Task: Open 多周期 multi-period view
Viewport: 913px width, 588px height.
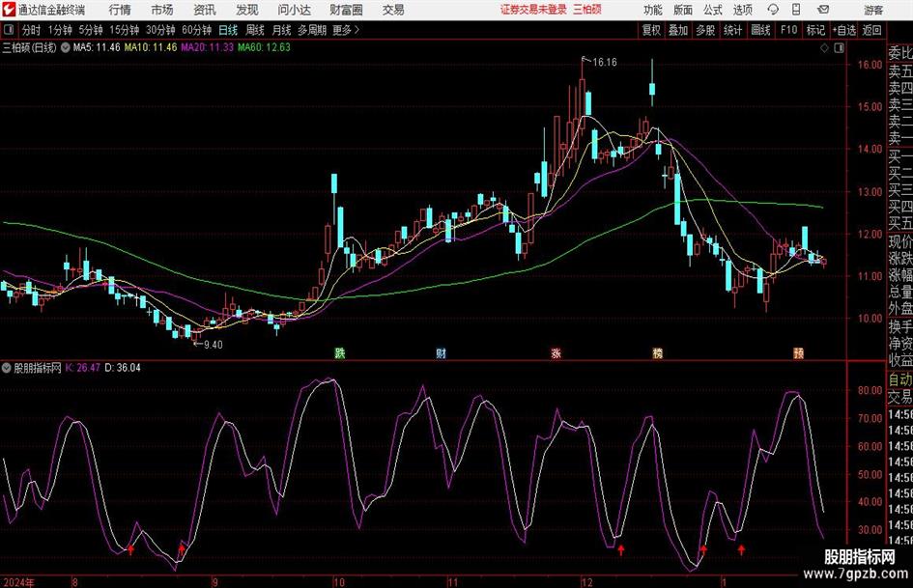Action: [312, 30]
